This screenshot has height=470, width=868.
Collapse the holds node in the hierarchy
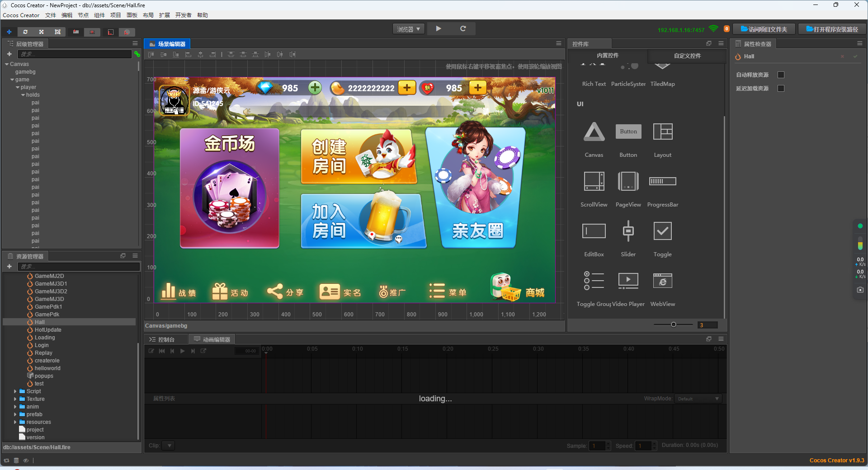[23, 95]
